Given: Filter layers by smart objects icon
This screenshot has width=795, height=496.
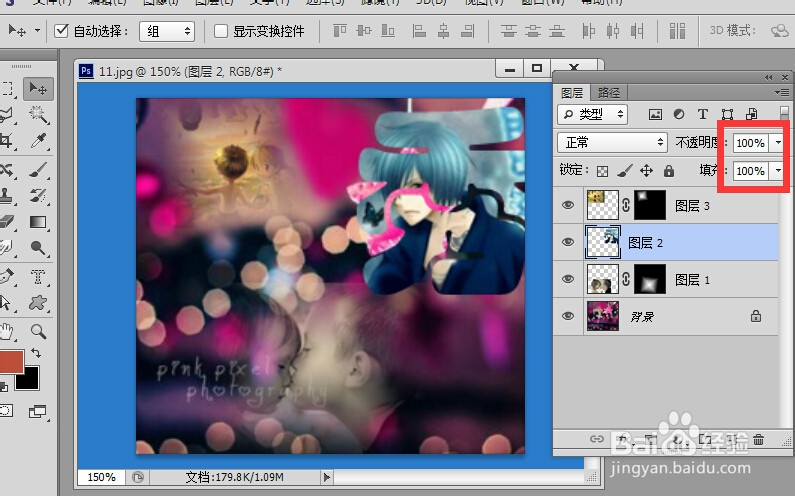Looking at the screenshot, I should pos(751,114).
